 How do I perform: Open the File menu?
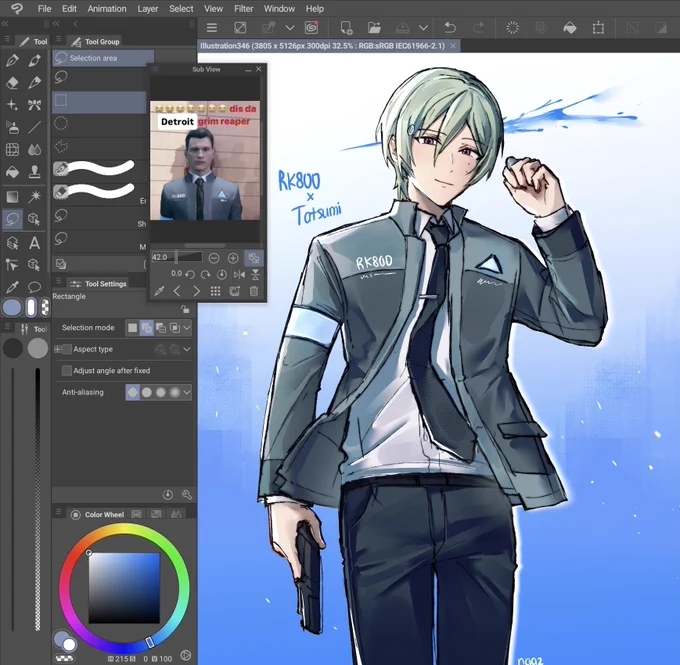(44, 9)
